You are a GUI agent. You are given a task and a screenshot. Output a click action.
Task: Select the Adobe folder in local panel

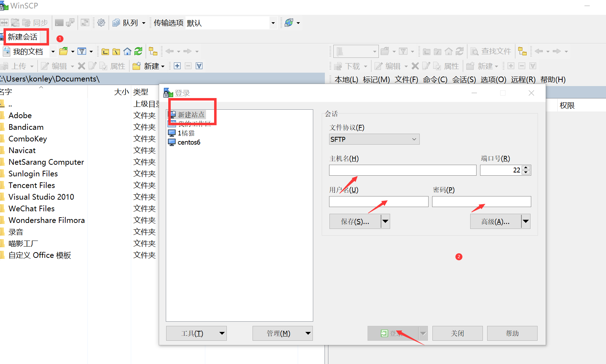click(20, 115)
